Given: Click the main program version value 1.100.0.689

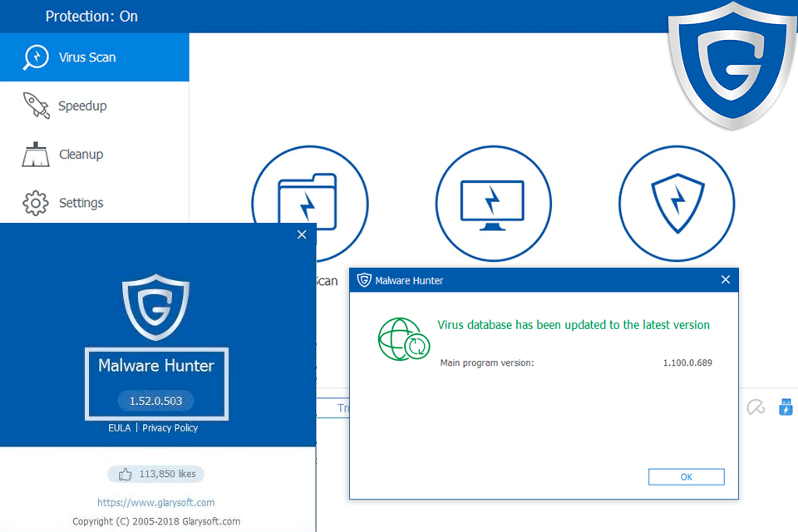Looking at the screenshot, I should (x=687, y=362).
